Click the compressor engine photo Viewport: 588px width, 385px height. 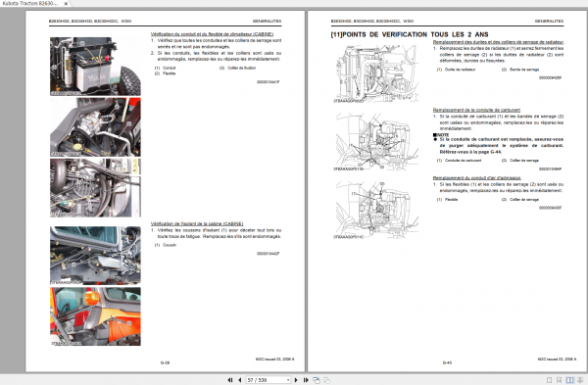(96, 127)
